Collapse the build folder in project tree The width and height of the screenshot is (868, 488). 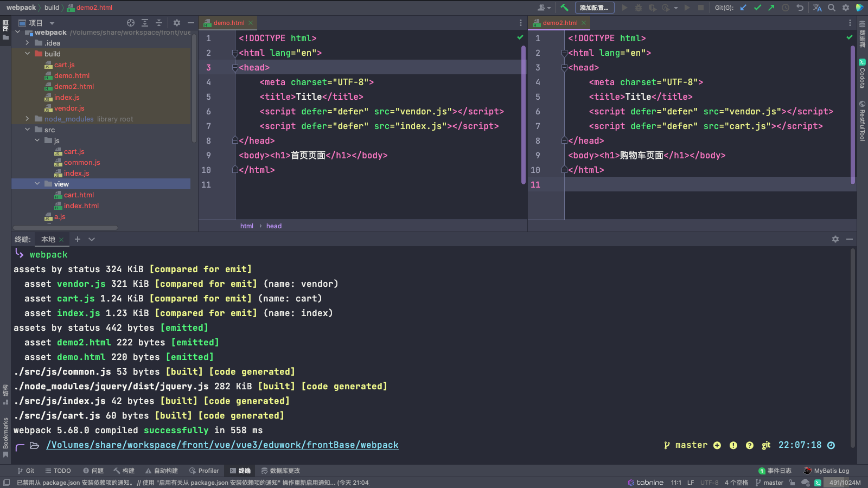(x=28, y=54)
